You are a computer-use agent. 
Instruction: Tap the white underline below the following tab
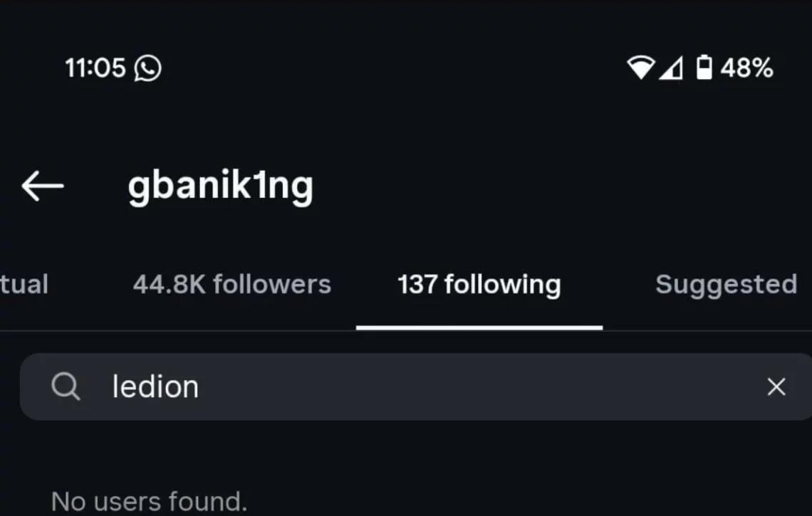click(479, 327)
